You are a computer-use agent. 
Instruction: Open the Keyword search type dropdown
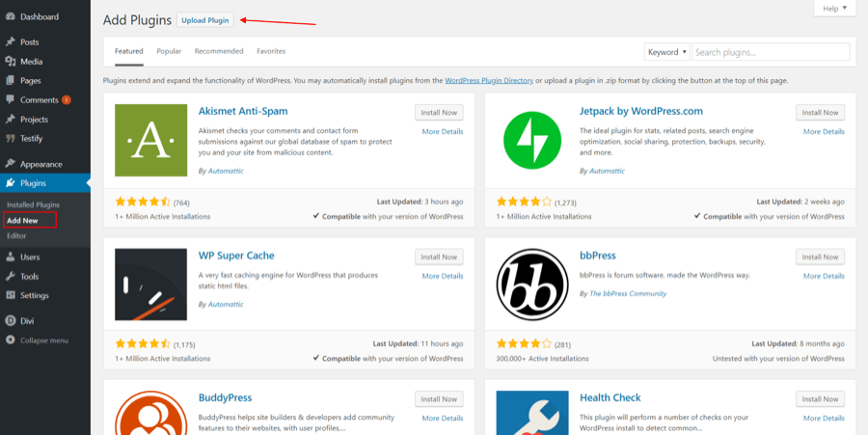667,52
